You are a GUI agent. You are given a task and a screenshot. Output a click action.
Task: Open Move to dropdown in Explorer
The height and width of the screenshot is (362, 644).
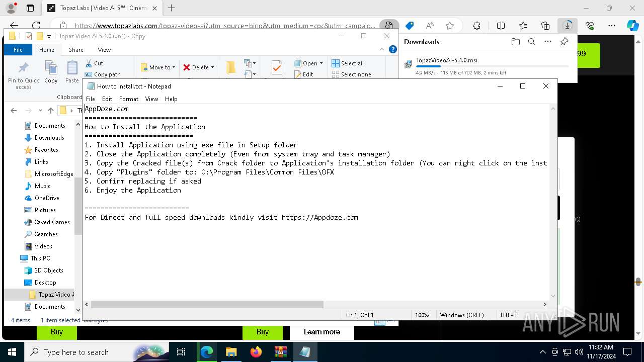[158, 67]
